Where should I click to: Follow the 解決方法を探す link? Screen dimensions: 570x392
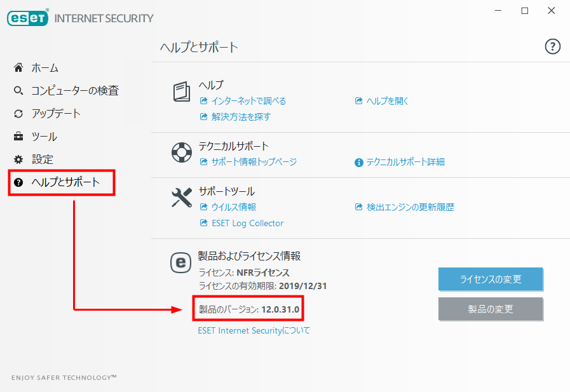click(x=241, y=117)
